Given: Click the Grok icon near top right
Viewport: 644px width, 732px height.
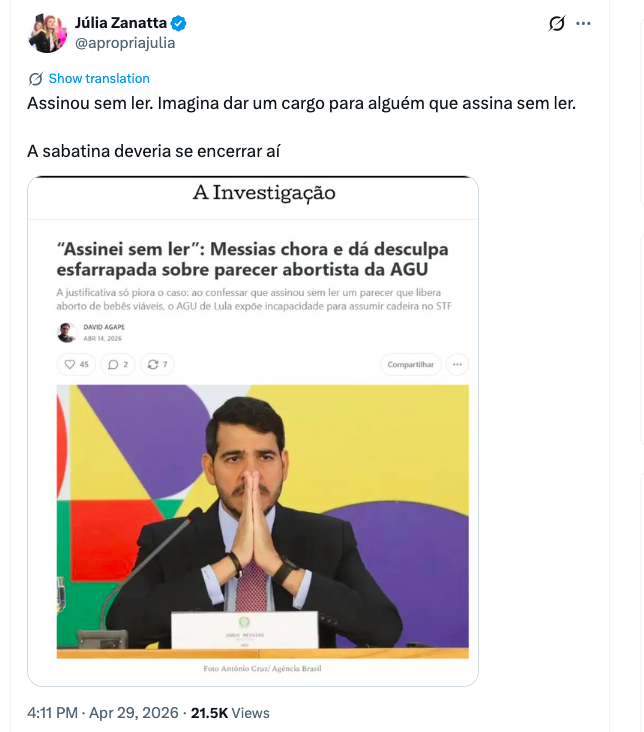Looking at the screenshot, I should 557,23.
